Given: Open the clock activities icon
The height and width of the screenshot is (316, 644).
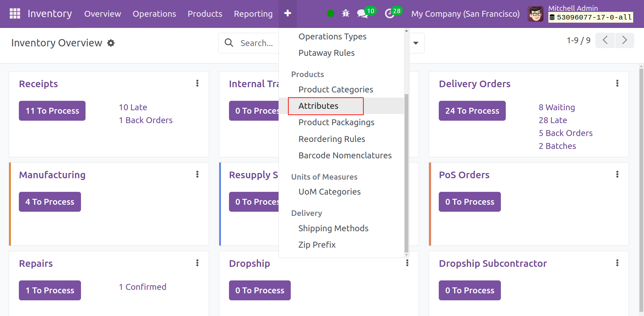Looking at the screenshot, I should (389, 14).
